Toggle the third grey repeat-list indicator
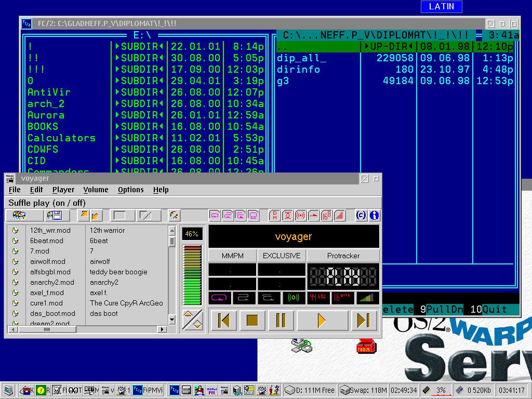The width and height of the screenshot is (532, 399). click(269, 298)
